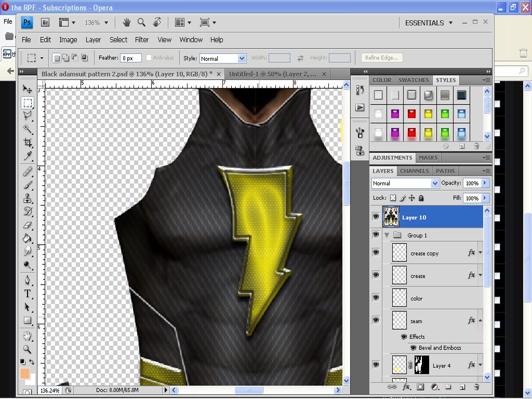The width and height of the screenshot is (532, 399).
Task: Add layer mask button
Action: click(x=420, y=387)
